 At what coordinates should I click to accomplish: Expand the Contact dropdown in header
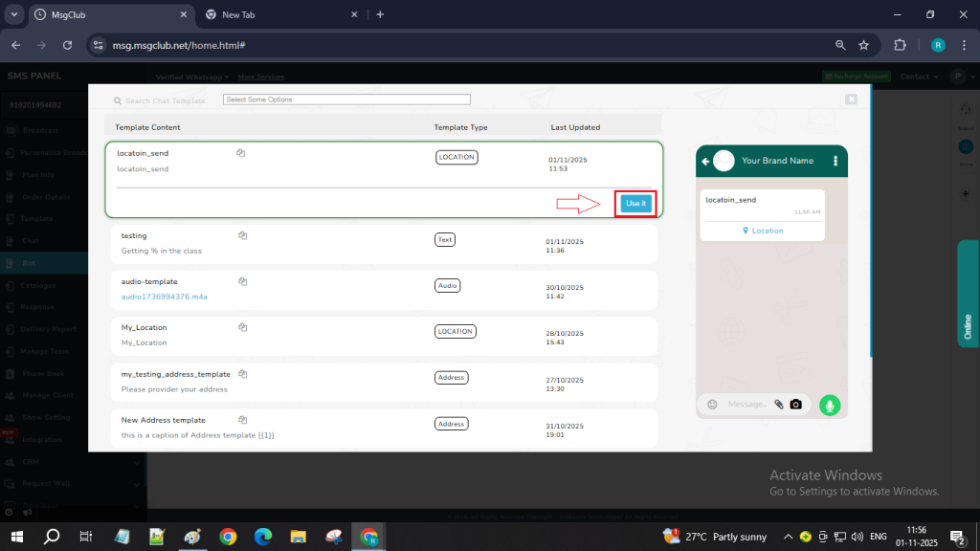(919, 77)
